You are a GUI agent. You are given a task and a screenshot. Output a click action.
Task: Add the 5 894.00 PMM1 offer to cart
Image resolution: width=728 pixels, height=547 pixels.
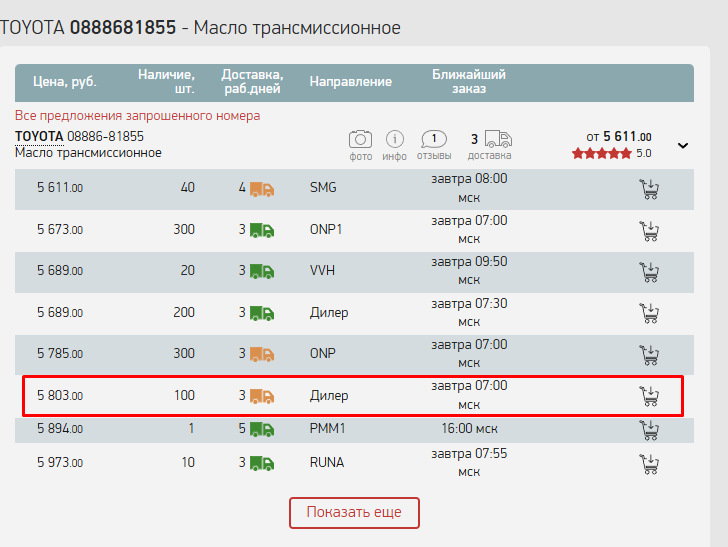[x=649, y=430]
